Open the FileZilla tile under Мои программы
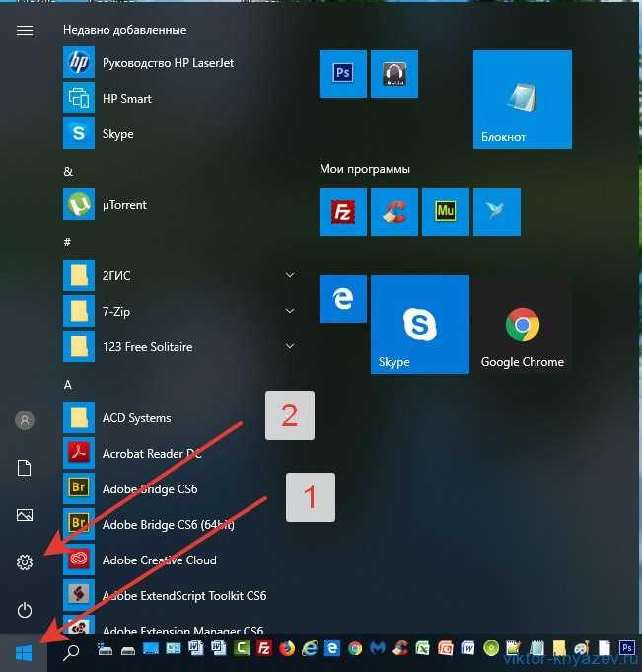Viewport: 642px width, 672px height. tap(343, 212)
